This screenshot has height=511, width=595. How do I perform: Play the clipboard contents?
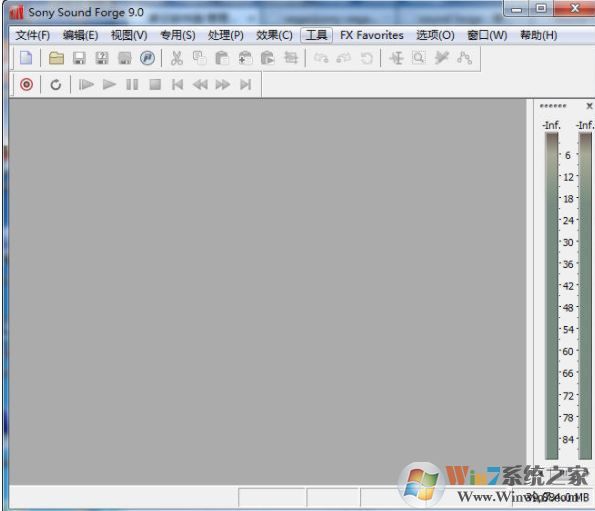[268, 58]
